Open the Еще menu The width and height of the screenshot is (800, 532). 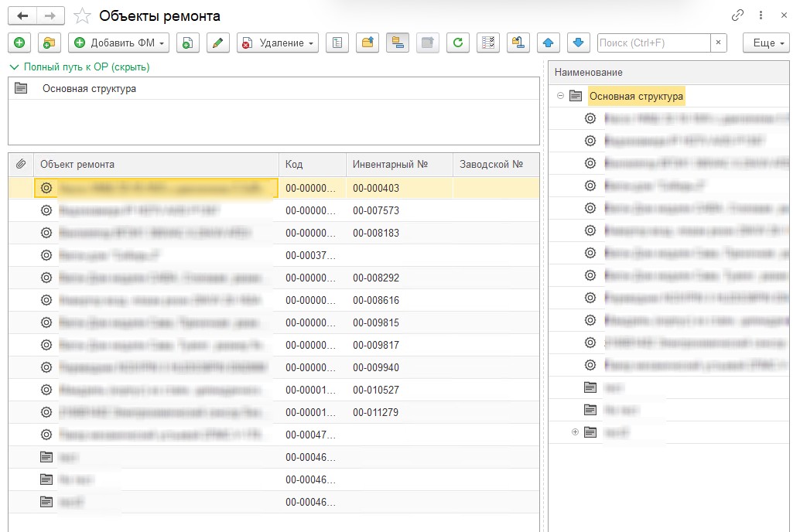[x=766, y=43]
